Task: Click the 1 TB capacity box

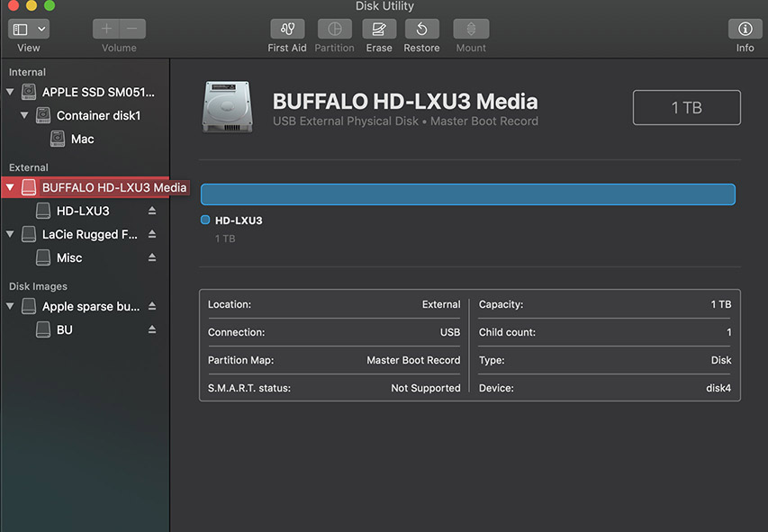Action: (686, 107)
